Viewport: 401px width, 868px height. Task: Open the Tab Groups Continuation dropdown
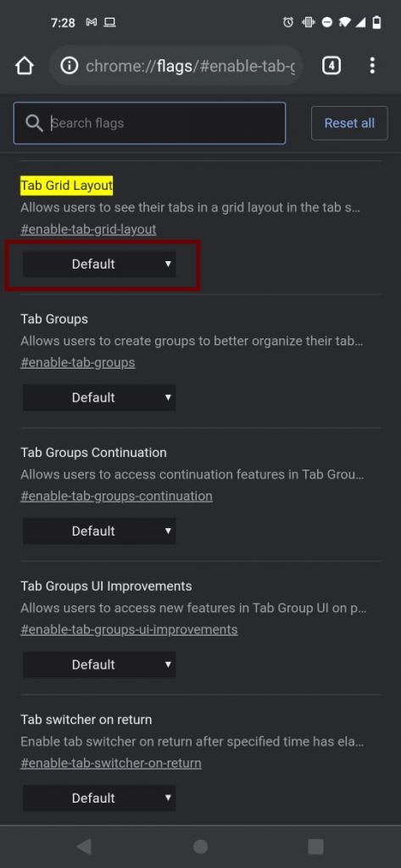[99, 531]
